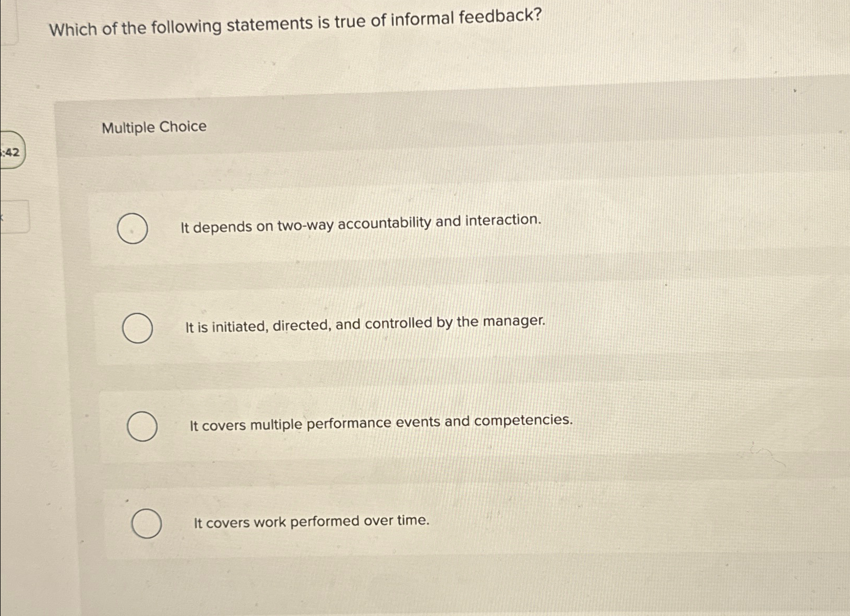
Task: Click the statement controlled by the manager
Action: [365, 322]
